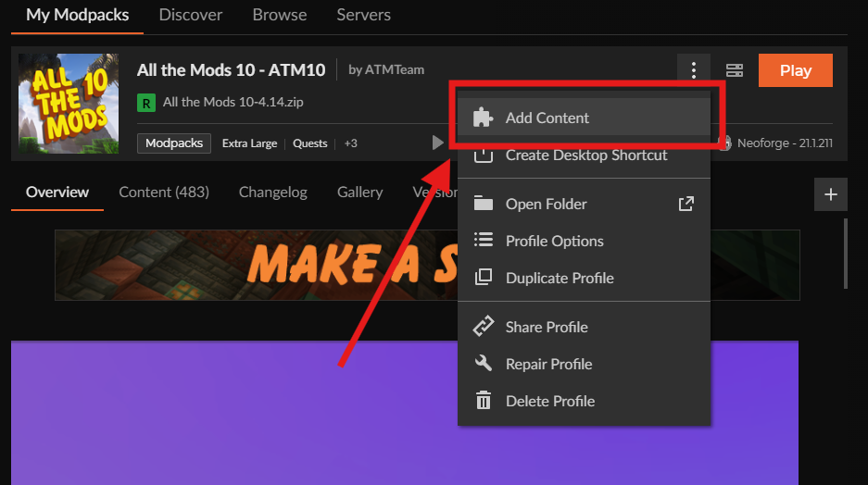Image resolution: width=868 pixels, height=485 pixels.
Task: Click the folder icon for Open Folder
Action: point(484,204)
